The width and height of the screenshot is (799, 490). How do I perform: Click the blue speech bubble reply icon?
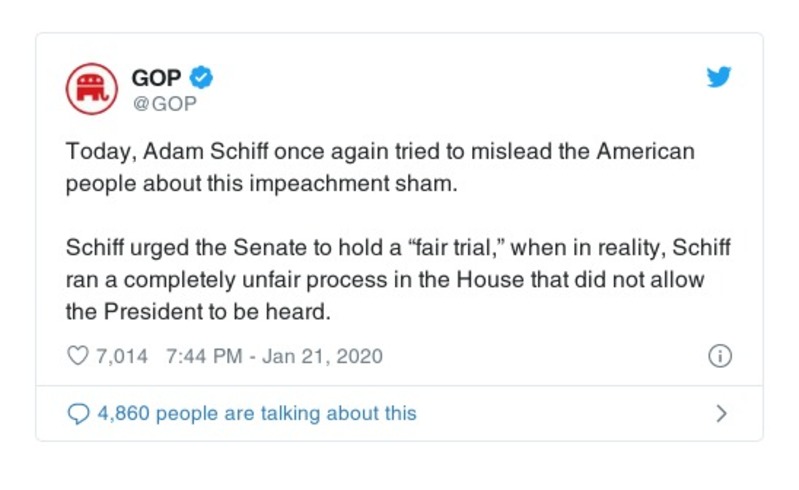77,413
